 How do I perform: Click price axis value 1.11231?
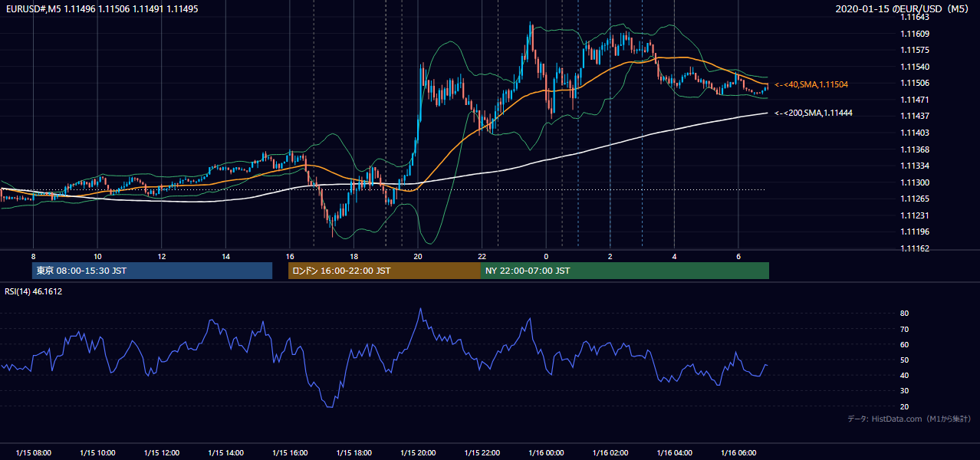[x=915, y=216]
